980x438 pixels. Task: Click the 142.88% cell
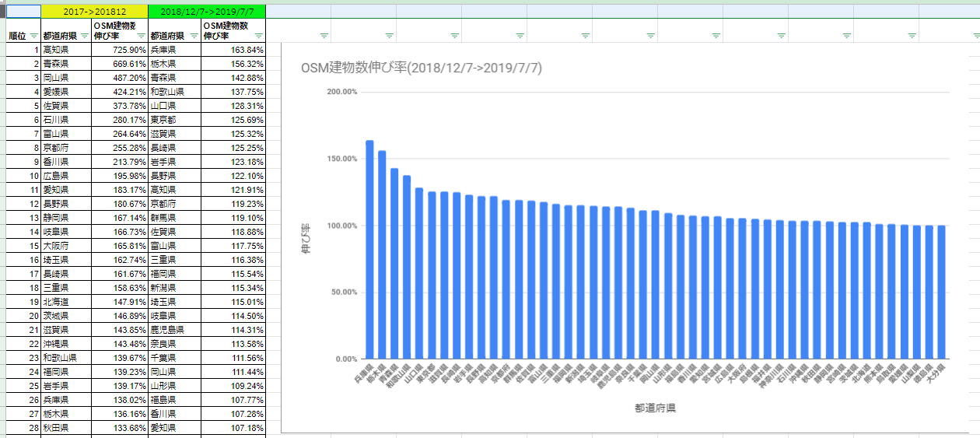click(234, 78)
